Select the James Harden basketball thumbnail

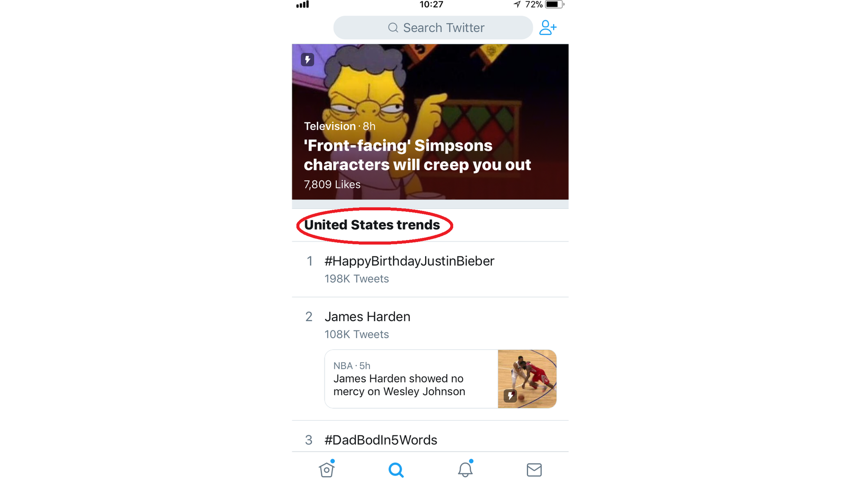pos(527,378)
